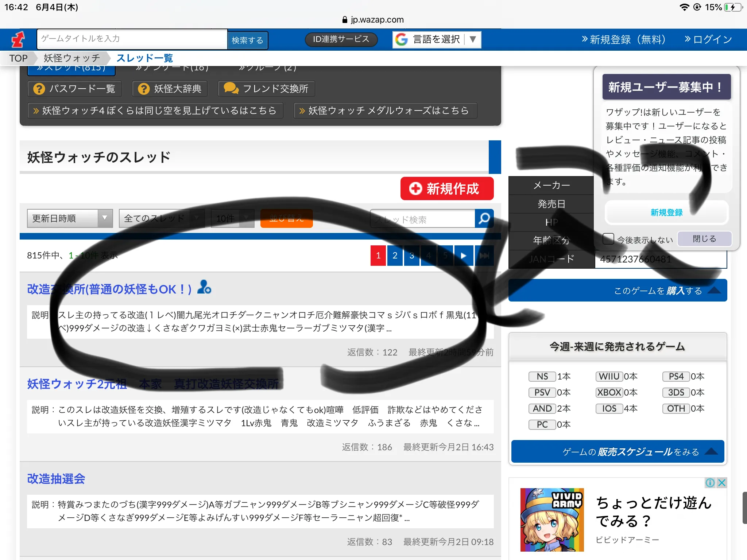The width and height of the screenshot is (747, 560).
Task: Open the 10件 count dropdown
Action: pos(232,218)
